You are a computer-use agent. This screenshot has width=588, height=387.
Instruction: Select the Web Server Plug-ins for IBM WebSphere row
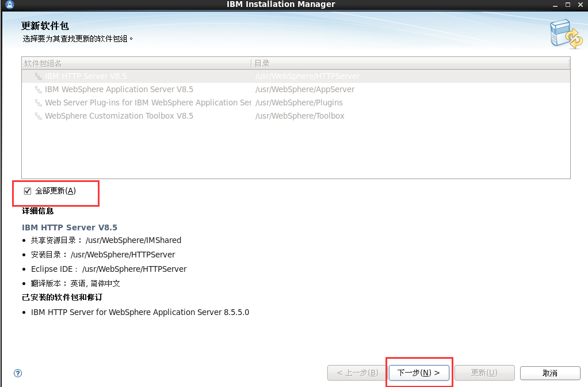pyautogui.click(x=296, y=103)
